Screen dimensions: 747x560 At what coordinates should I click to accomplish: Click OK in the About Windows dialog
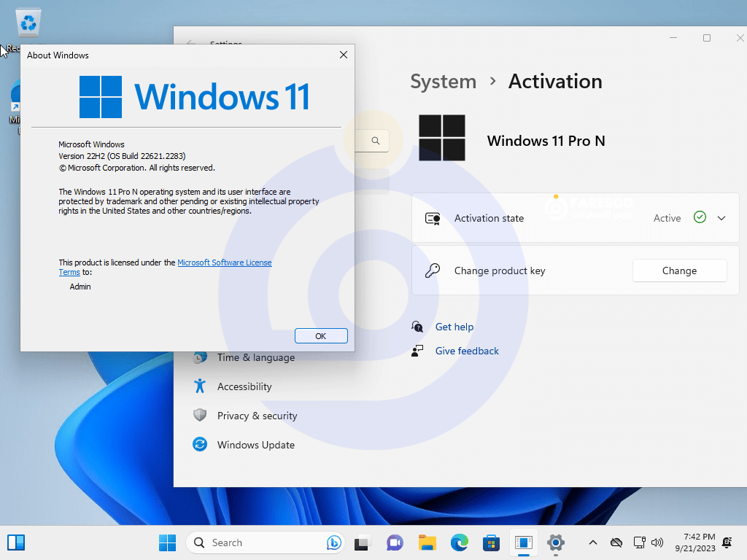321,335
